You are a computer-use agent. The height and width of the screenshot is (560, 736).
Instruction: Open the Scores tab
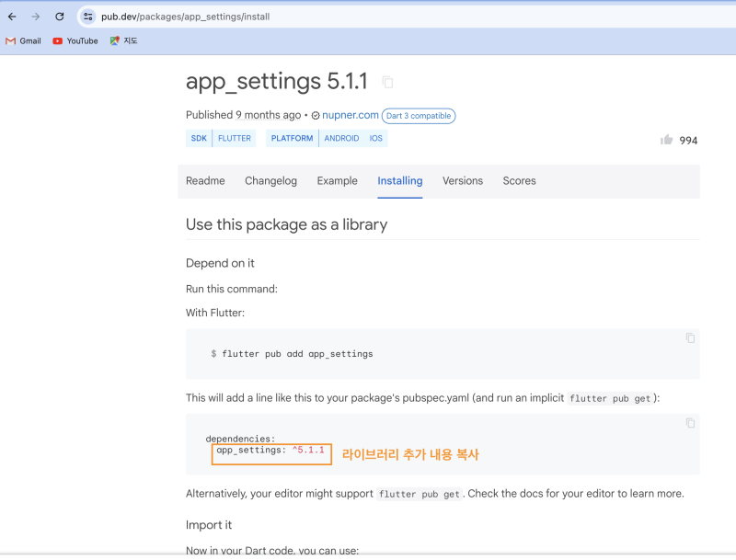(519, 181)
